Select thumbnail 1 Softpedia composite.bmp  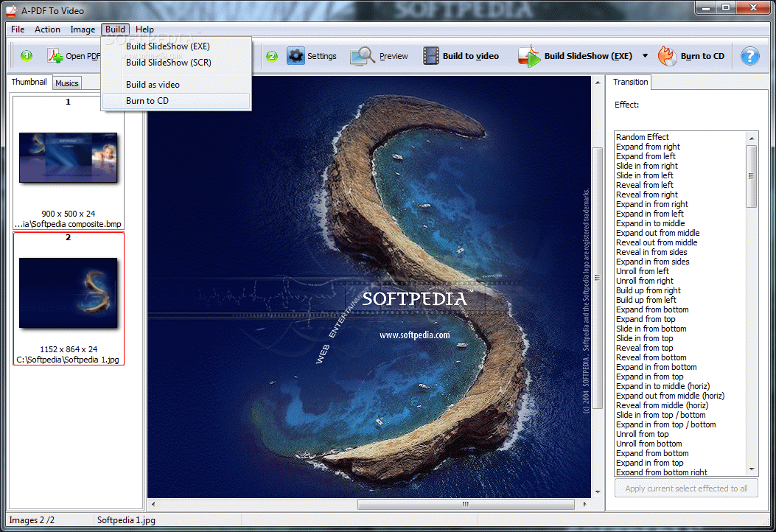69,162
